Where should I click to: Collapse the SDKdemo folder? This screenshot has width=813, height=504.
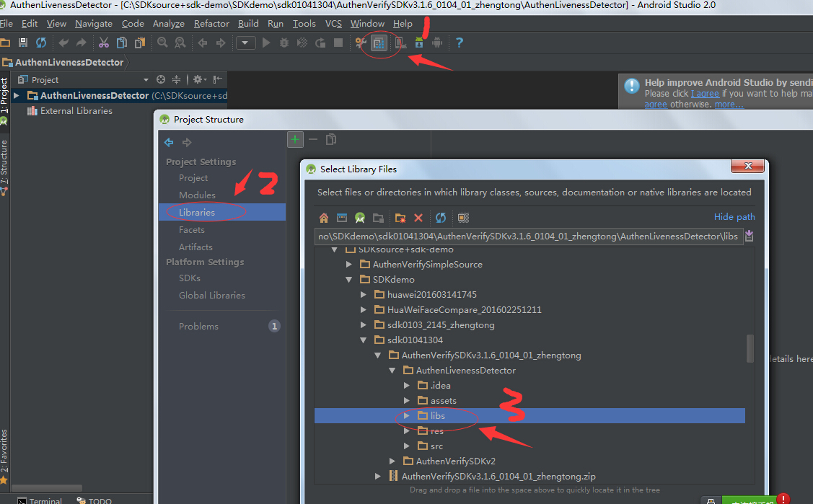(348, 280)
